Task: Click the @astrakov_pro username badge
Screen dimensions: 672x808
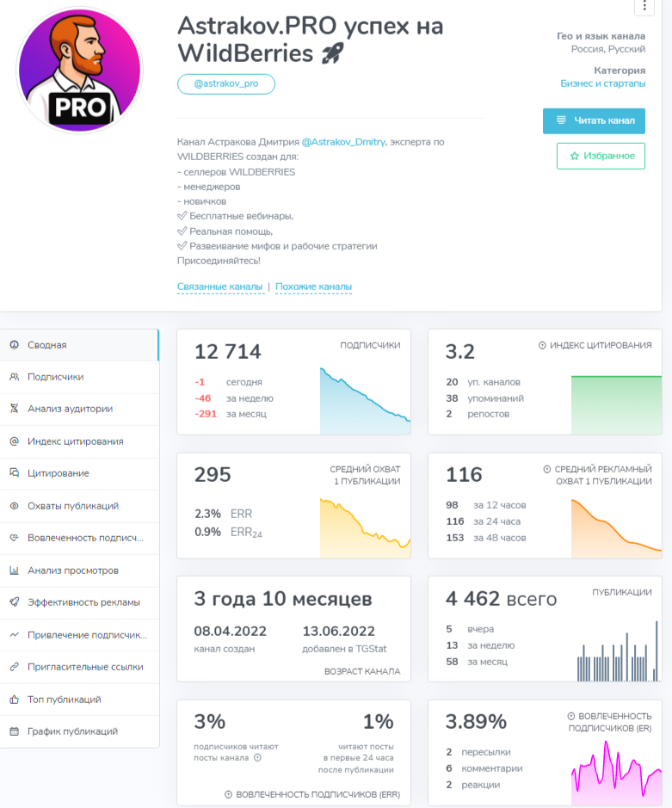Action: click(x=225, y=84)
